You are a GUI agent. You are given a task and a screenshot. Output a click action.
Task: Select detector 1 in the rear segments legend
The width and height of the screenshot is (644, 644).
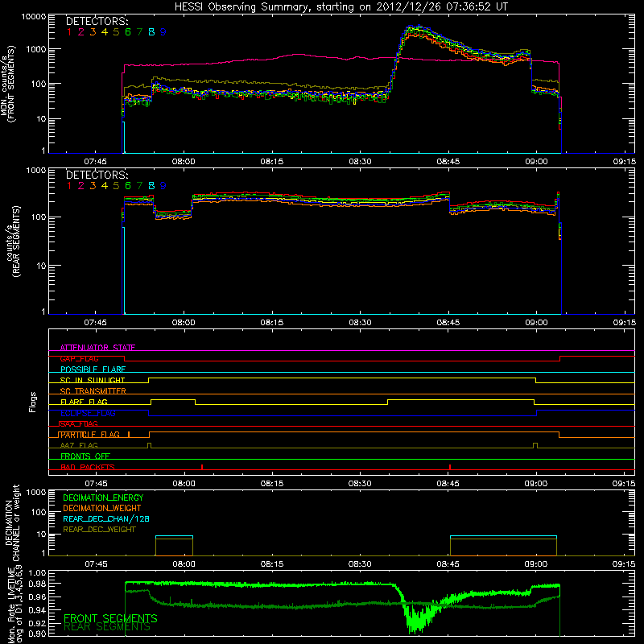click(x=69, y=186)
